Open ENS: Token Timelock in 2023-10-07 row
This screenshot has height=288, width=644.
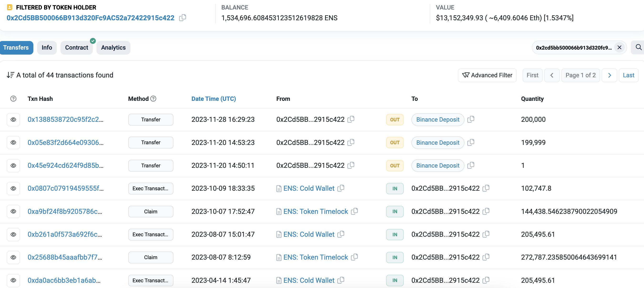point(316,211)
